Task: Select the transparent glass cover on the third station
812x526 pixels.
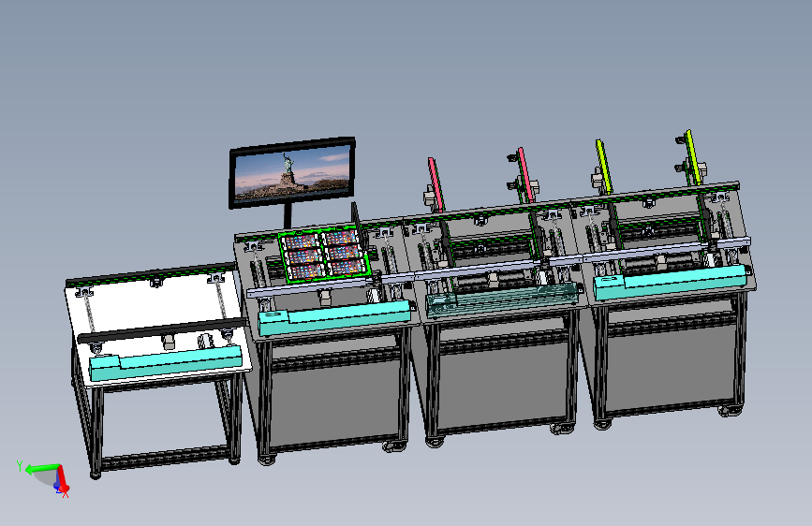Action: pyautogui.click(x=502, y=300)
